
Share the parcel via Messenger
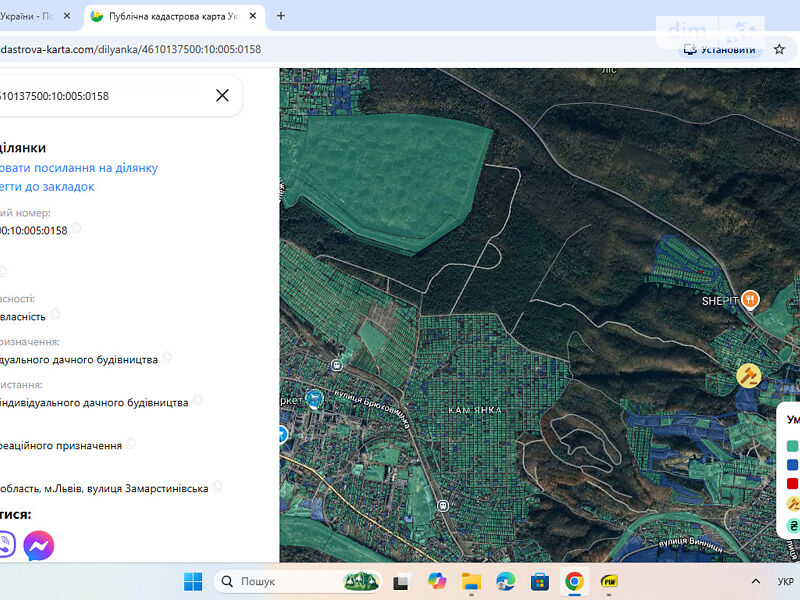click(x=38, y=545)
